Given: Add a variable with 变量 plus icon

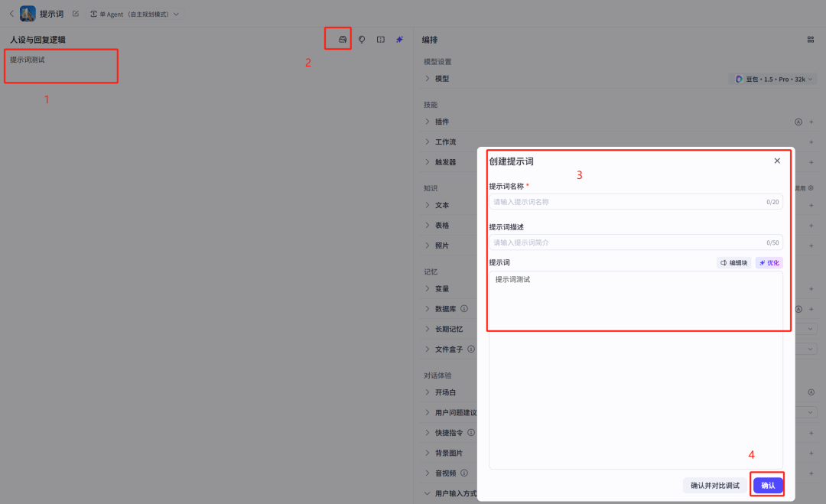Looking at the screenshot, I should tap(811, 288).
